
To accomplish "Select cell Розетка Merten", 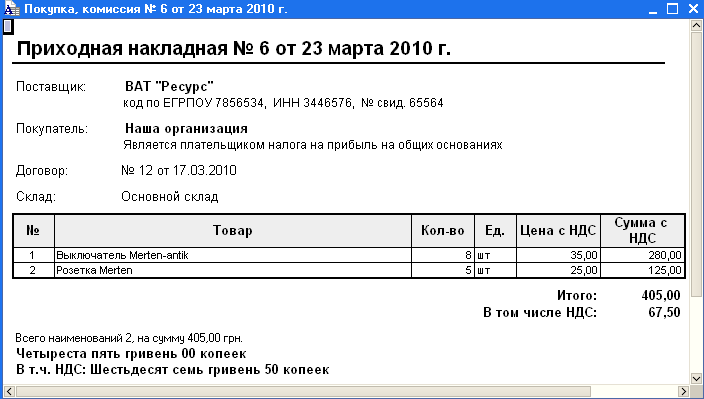I will tap(233, 270).
